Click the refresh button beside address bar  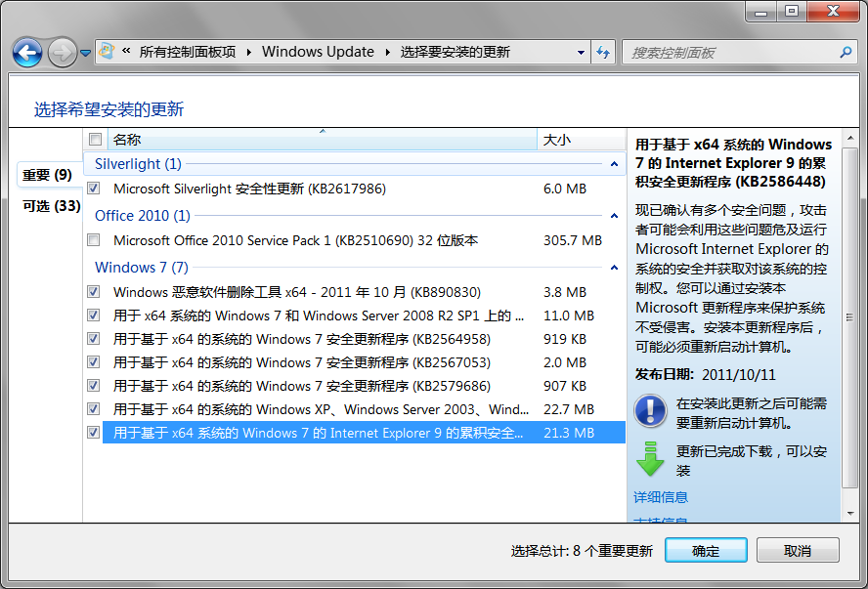[603, 53]
